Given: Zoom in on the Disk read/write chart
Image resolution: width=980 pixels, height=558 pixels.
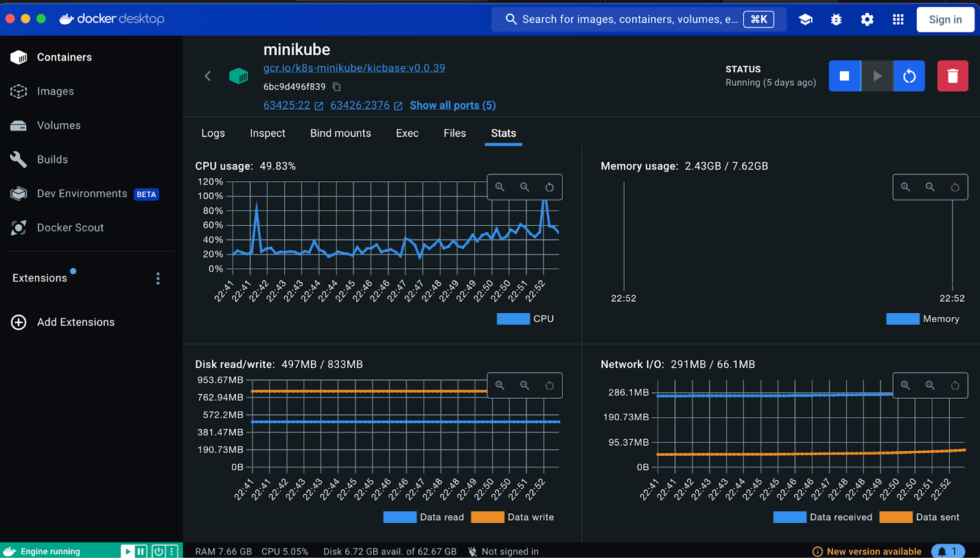Looking at the screenshot, I should [x=500, y=386].
